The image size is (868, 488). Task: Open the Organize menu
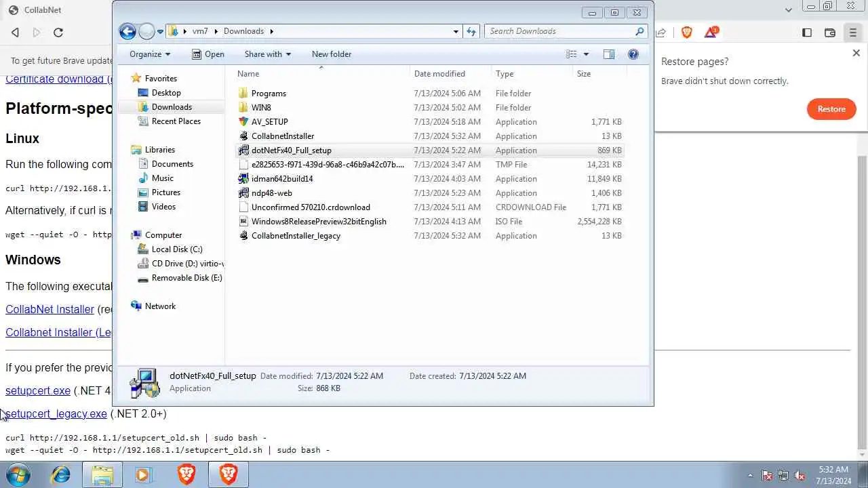point(150,54)
